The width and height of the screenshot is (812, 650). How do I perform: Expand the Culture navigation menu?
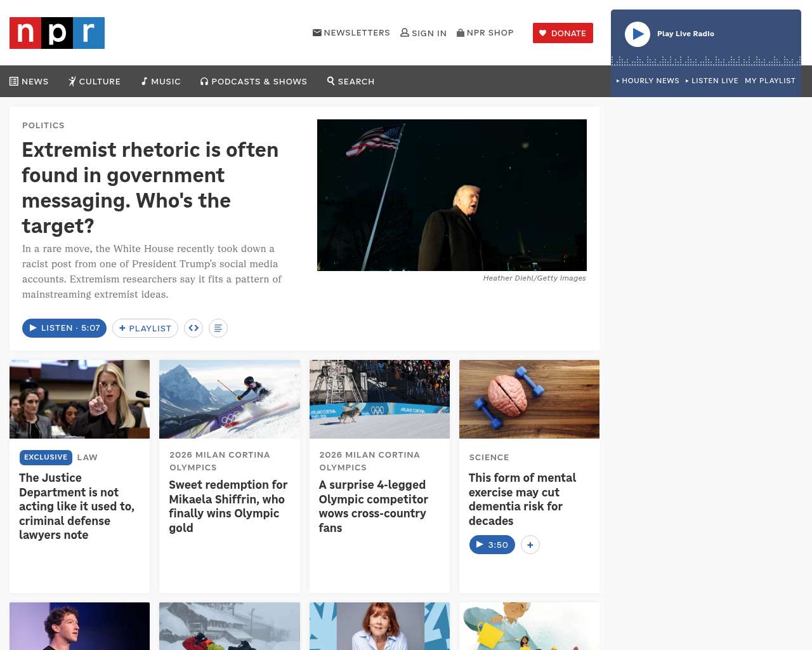click(x=95, y=81)
